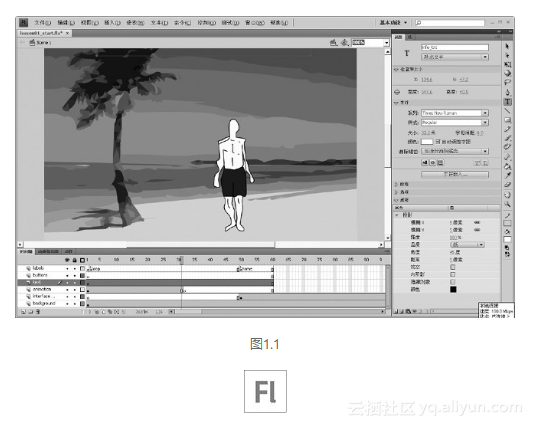Toggle the auto kern checkbox

tap(438, 141)
